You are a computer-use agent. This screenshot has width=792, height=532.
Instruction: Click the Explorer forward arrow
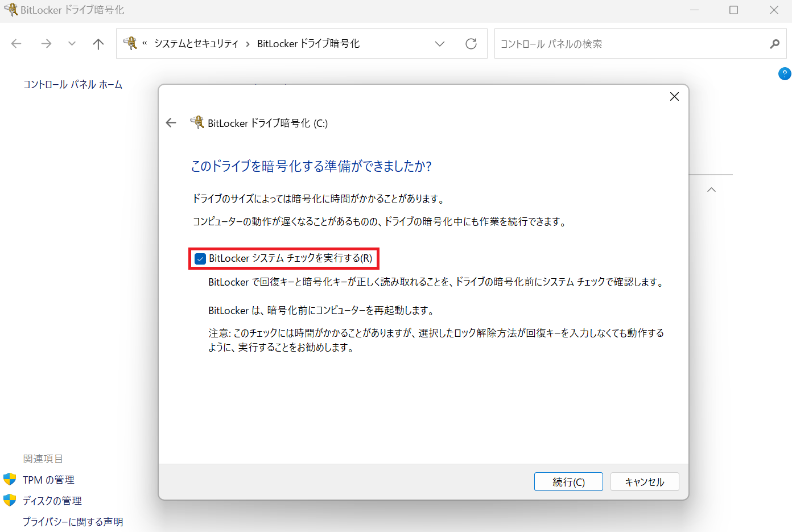46,44
